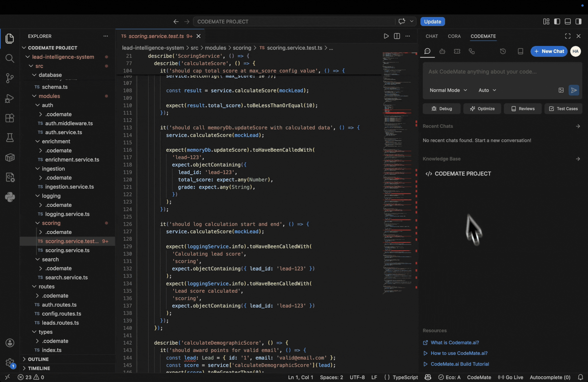The height and width of the screenshot is (382, 588).
Task: Open the CodeMate knowledge book icon
Action: coord(520,51)
